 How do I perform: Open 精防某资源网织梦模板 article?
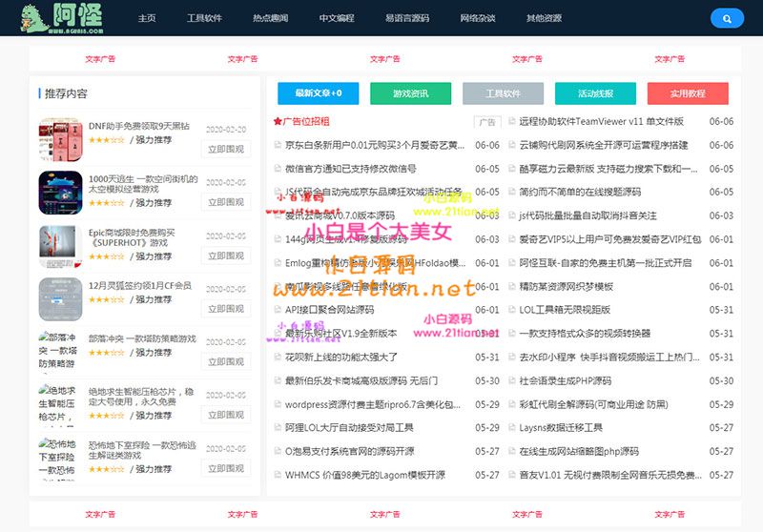point(566,286)
